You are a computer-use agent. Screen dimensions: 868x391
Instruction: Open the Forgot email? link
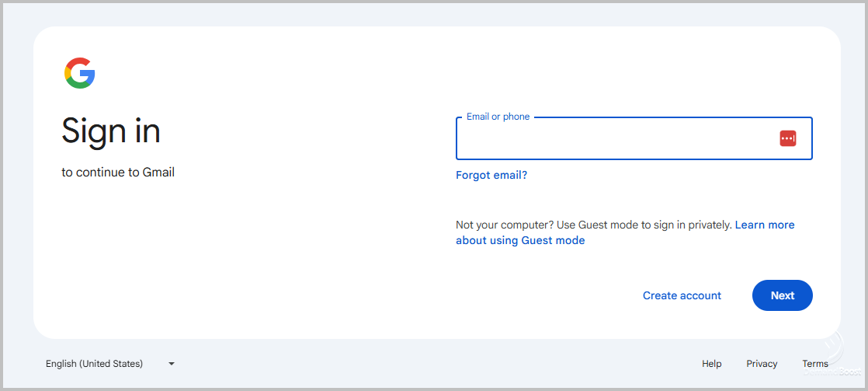point(491,175)
